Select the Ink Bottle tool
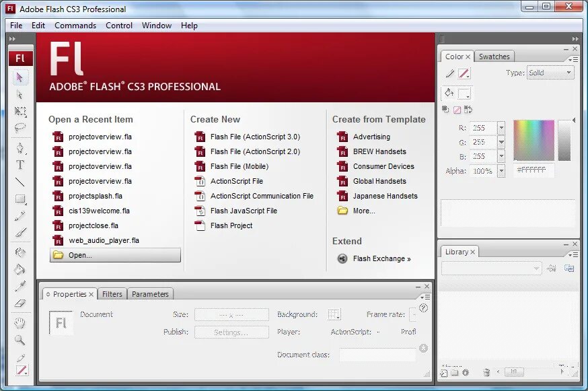Image resolution: width=588 pixels, height=391 pixels. (x=20, y=252)
